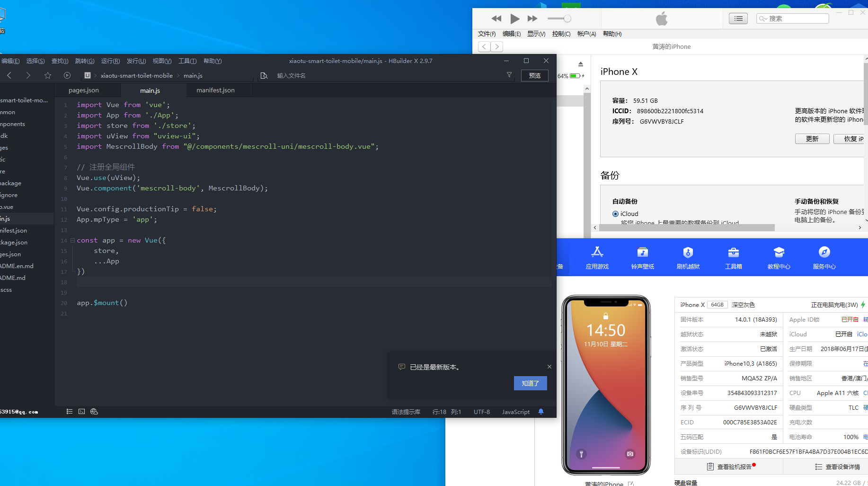The height and width of the screenshot is (486, 868).
Task: Click the 更新 button in iTunes
Action: coord(812,139)
